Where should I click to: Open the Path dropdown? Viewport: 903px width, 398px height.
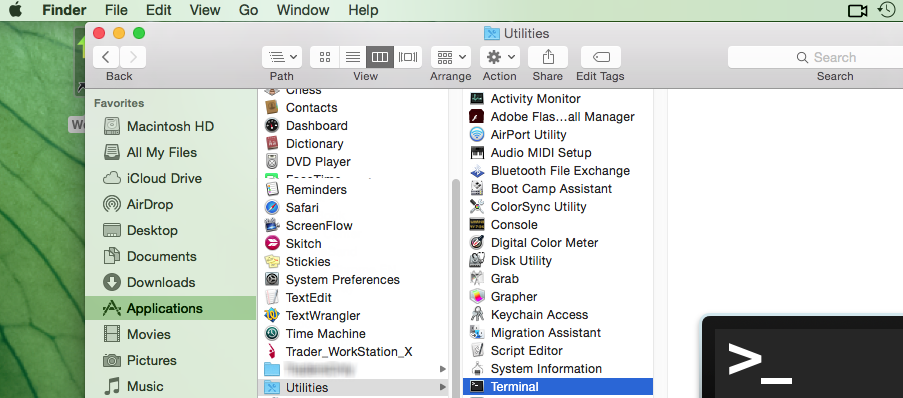(x=282, y=57)
